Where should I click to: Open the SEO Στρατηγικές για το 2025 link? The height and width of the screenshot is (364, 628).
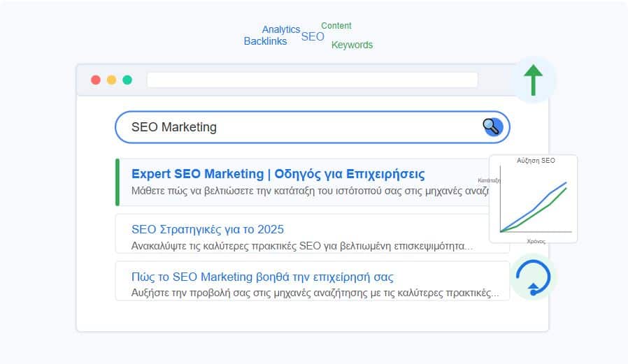(x=208, y=229)
